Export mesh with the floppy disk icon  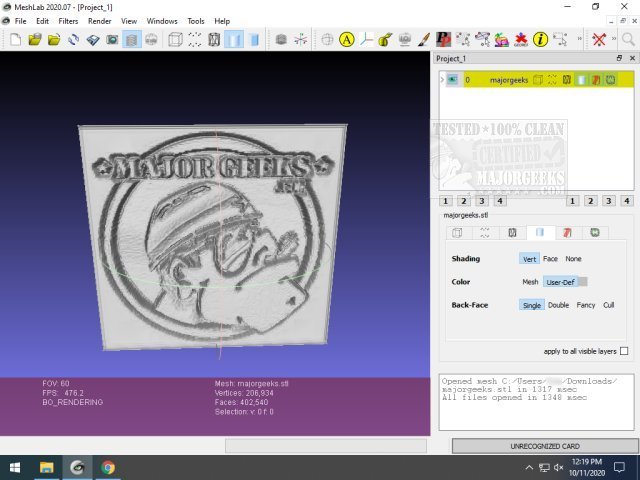pyautogui.click(x=93, y=40)
